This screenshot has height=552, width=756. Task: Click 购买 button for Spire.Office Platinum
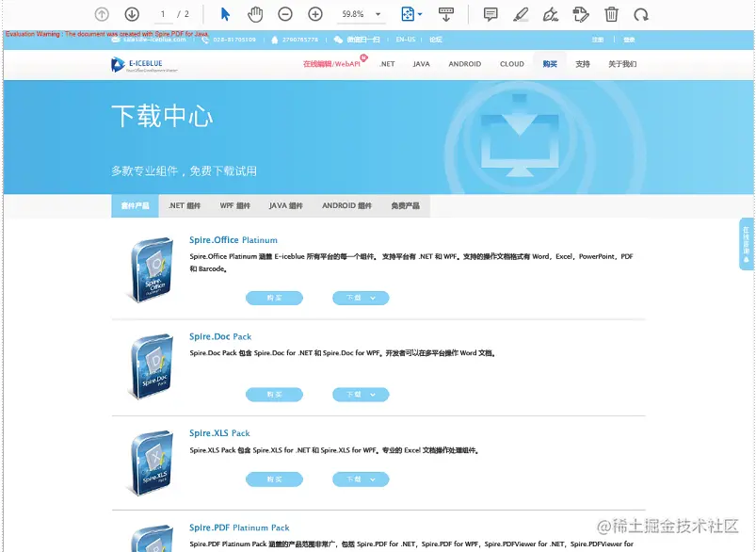[274, 298]
